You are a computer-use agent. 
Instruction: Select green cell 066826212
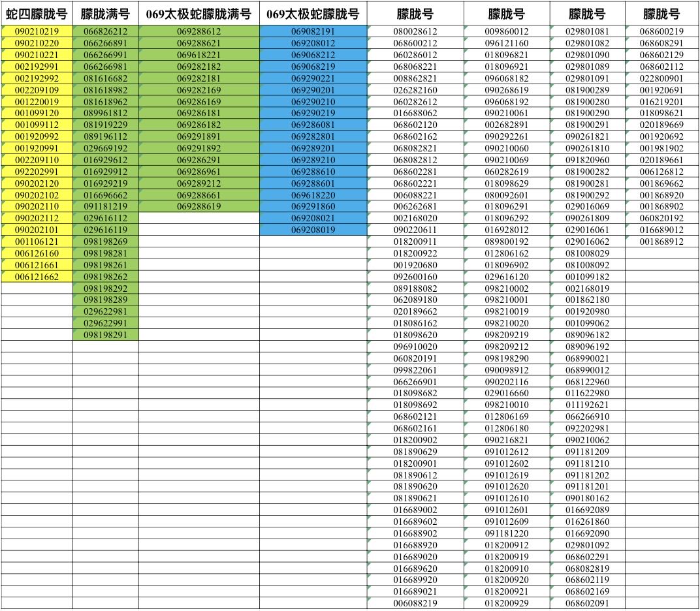[105, 31]
